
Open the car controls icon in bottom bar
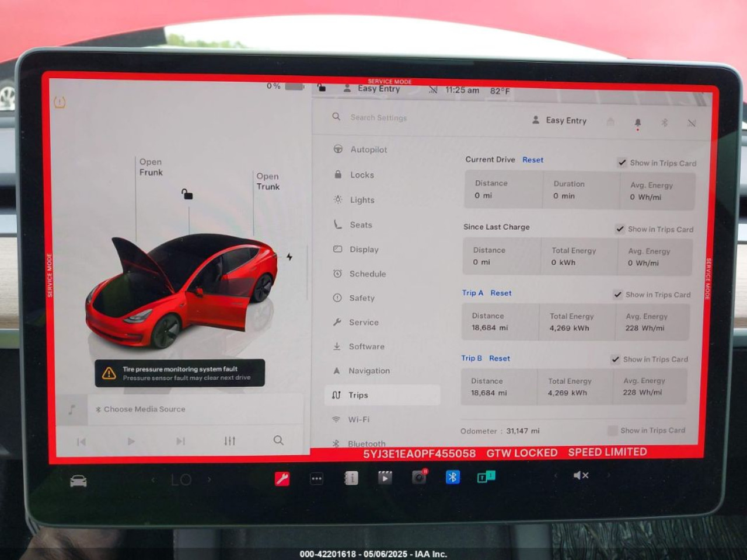click(x=78, y=481)
